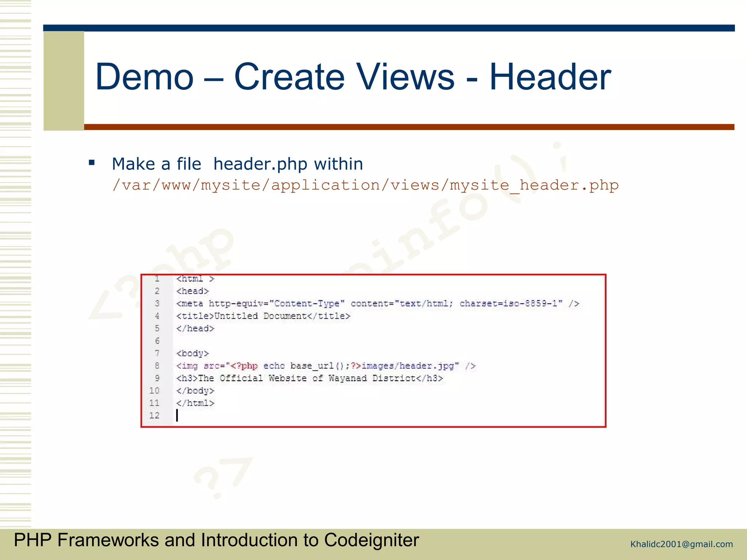This screenshot has height=560, width=747.
Task: Click the closing '</html>' code line
Action: (x=196, y=403)
